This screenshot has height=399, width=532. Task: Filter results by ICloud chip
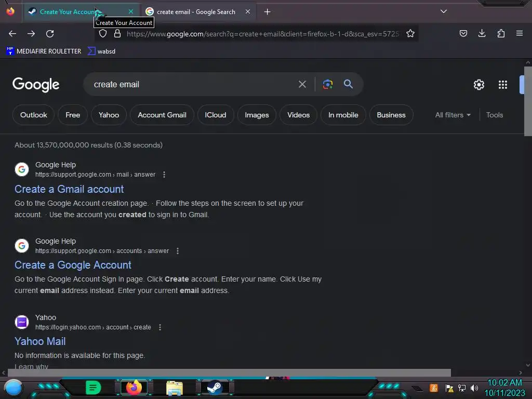pos(216,115)
